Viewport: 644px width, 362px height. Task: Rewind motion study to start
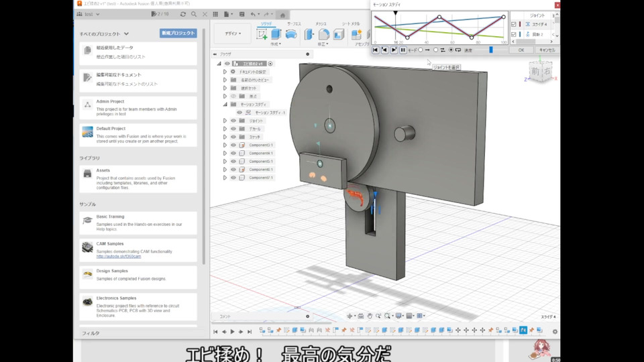coord(376,50)
